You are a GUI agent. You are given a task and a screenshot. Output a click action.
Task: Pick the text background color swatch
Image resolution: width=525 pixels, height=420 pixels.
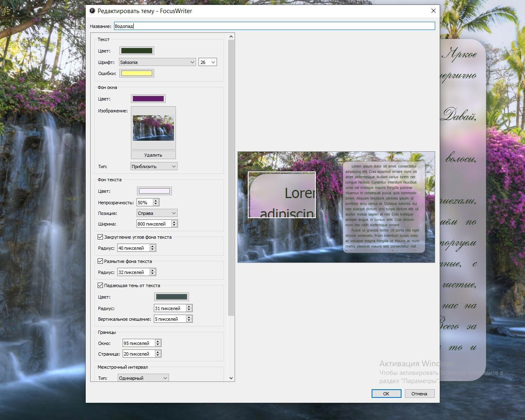154,191
